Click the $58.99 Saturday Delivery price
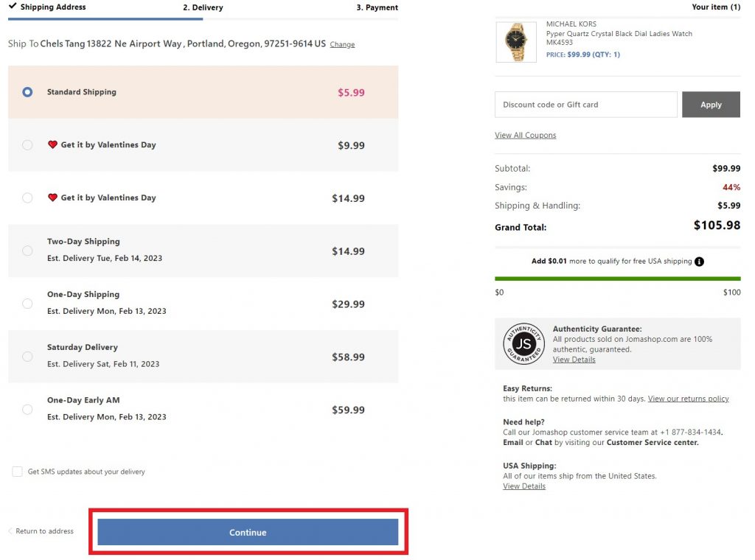755x560 pixels. point(348,357)
